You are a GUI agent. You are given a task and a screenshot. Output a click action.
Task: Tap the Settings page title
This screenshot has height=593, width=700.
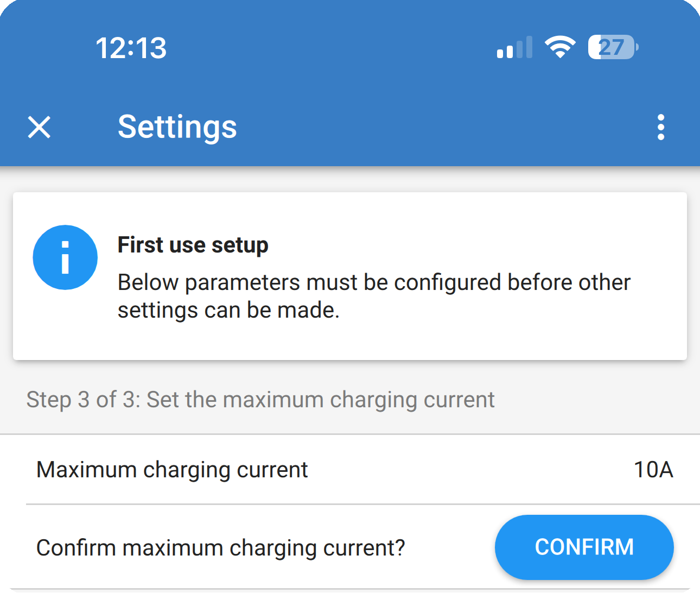tap(177, 127)
